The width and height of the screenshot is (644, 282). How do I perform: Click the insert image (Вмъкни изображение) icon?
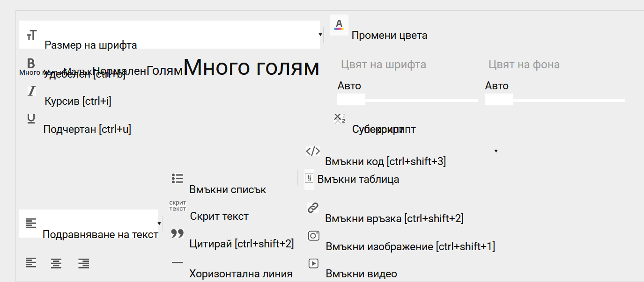[313, 236]
